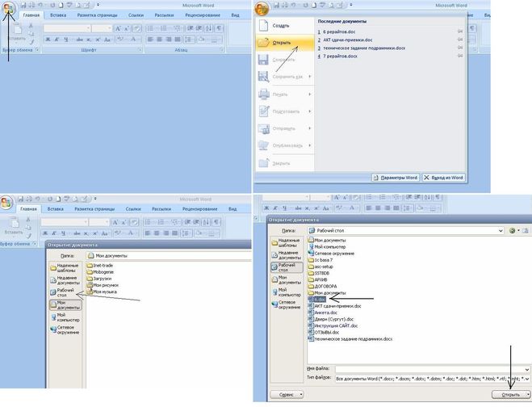Expand Отправить submenu arrow in Office menu
Viewport: 532px width, 407px height.
click(x=310, y=128)
